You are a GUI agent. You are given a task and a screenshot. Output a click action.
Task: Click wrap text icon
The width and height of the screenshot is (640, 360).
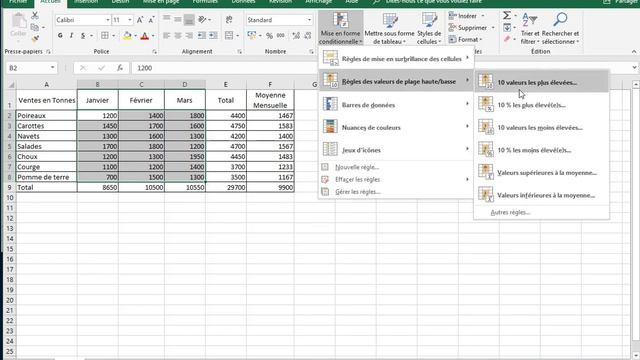pos(229,20)
